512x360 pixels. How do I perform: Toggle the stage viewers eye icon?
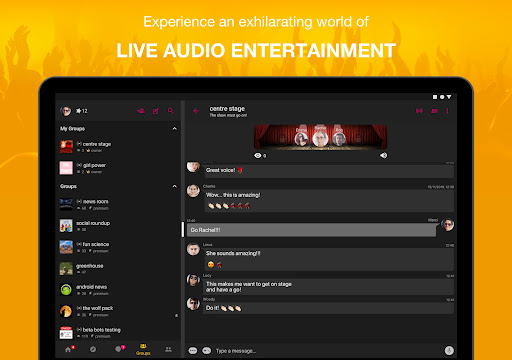tap(258, 156)
